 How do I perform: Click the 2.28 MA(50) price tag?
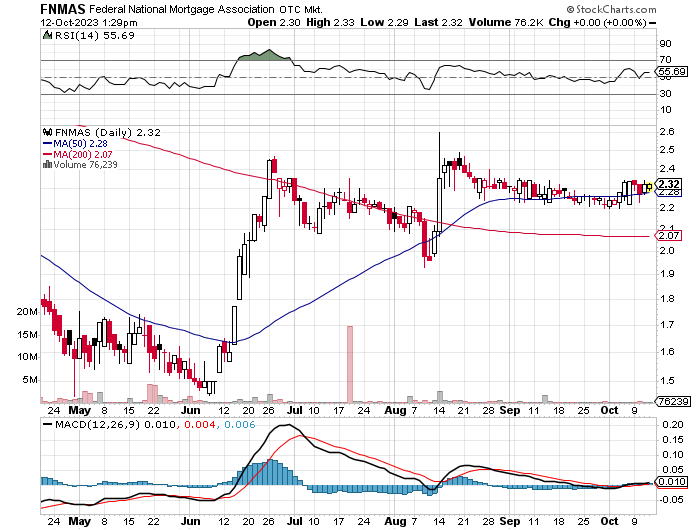(669, 192)
